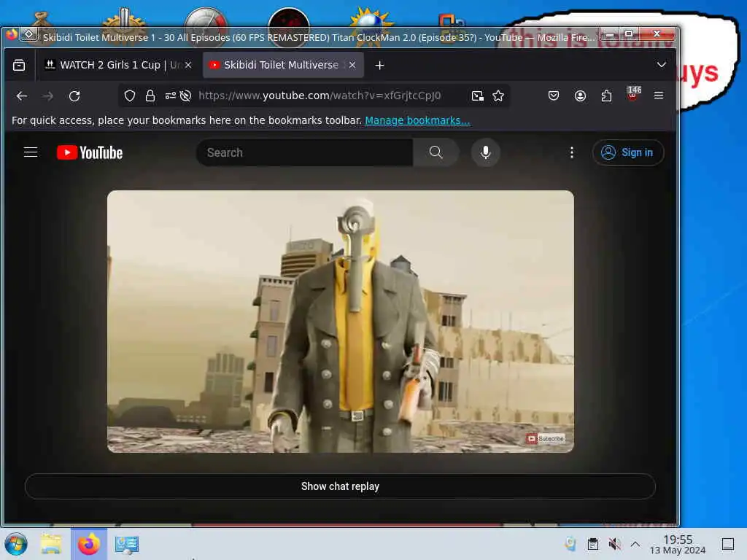Viewport: 747px width, 560px height.
Task: Click the Manage bookmarks link
Action: pyautogui.click(x=417, y=120)
